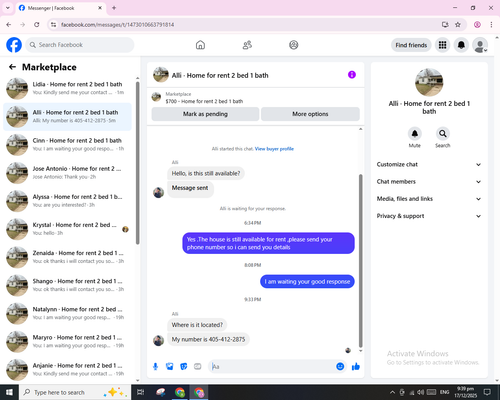Open the Windows notification center

(487, 392)
